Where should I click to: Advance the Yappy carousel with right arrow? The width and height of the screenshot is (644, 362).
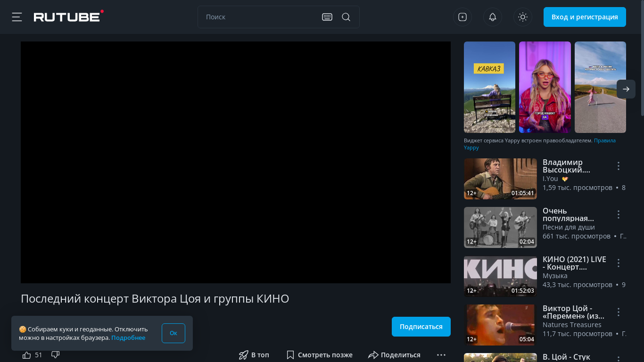pyautogui.click(x=626, y=89)
